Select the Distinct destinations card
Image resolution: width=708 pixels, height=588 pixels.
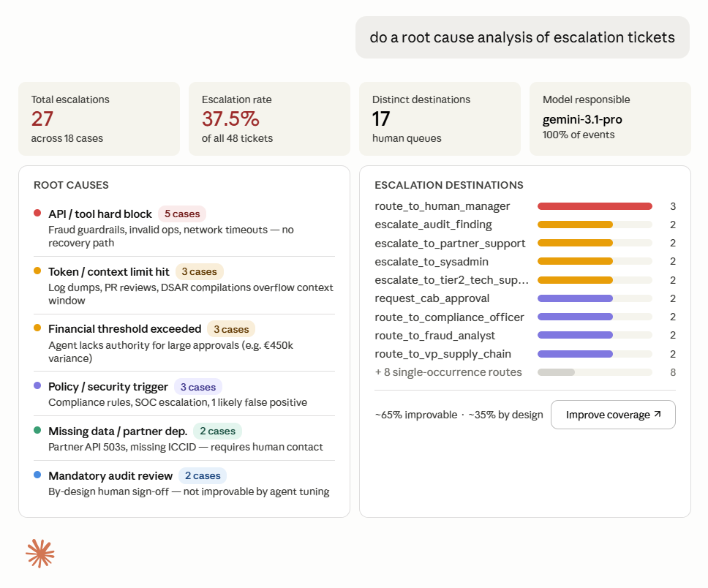pyautogui.click(x=440, y=118)
